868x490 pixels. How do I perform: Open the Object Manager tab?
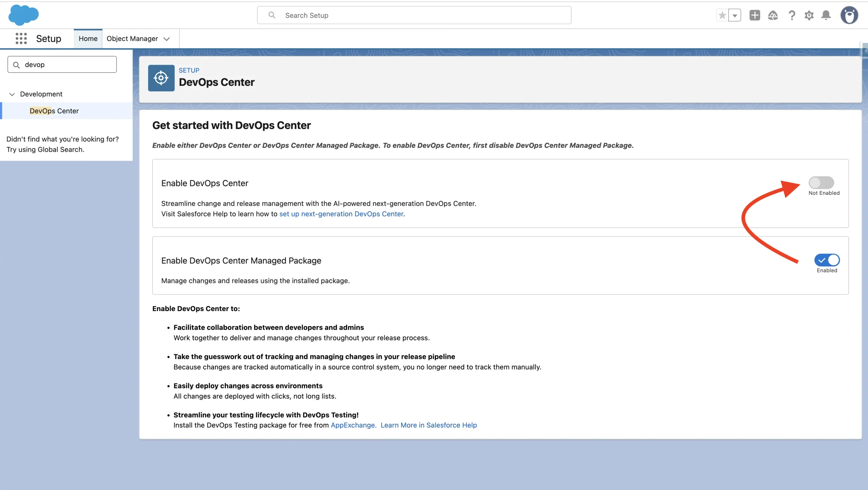132,39
